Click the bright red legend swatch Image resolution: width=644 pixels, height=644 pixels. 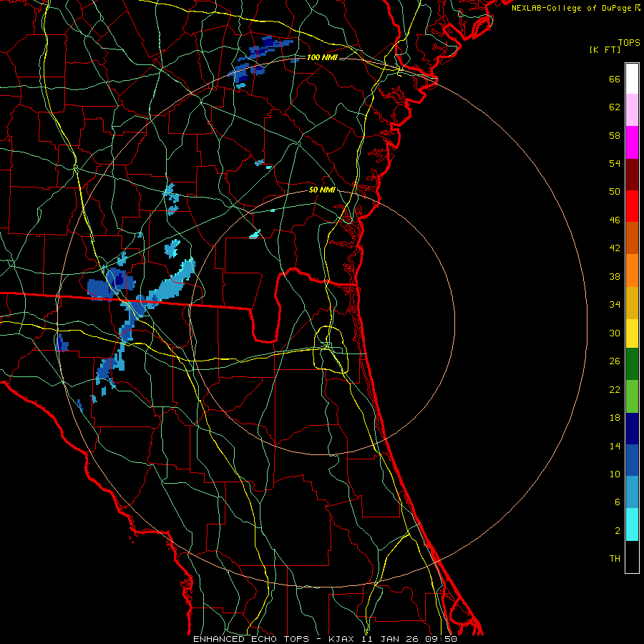click(x=632, y=206)
